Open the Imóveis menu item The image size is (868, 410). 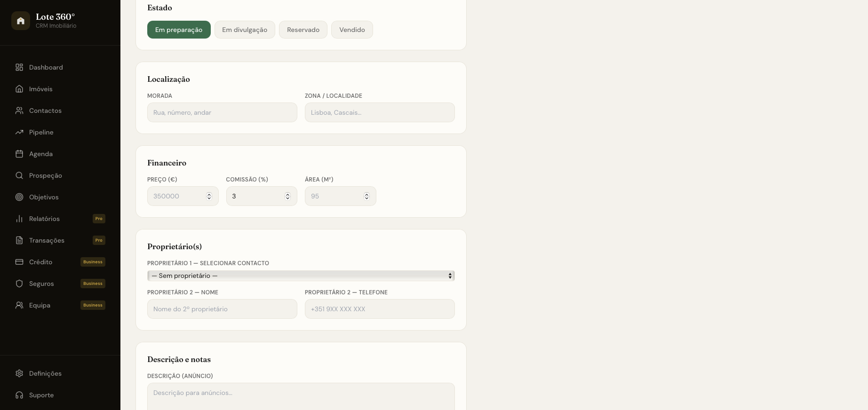click(60, 89)
